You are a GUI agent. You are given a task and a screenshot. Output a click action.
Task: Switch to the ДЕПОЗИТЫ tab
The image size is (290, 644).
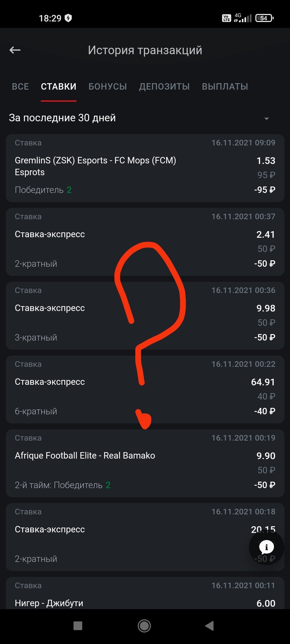[x=164, y=87]
